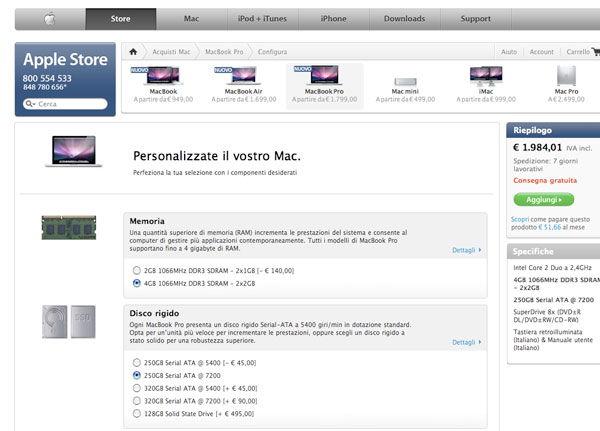
Task: Select the Mac mini product icon
Action: point(405,82)
